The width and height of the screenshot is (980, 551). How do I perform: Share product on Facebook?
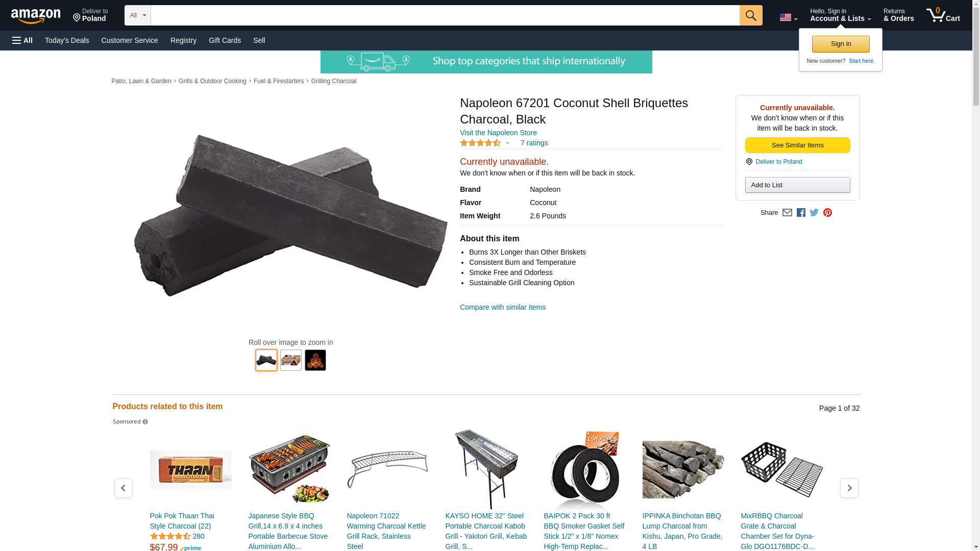pos(801,213)
